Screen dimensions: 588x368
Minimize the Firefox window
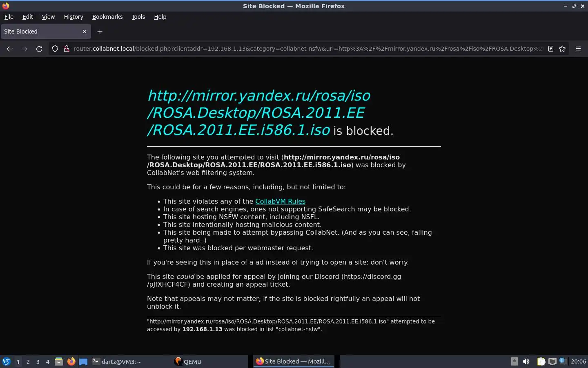pos(566,6)
